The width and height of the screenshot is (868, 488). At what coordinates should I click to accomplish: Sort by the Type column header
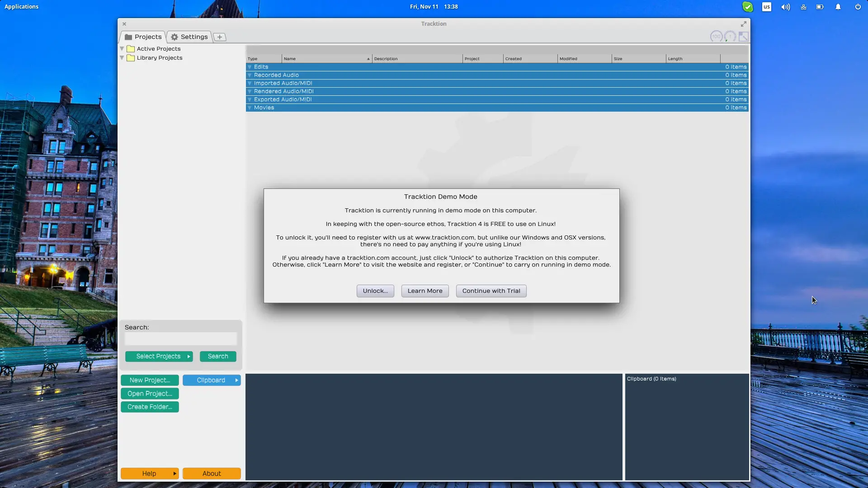click(x=264, y=59)
